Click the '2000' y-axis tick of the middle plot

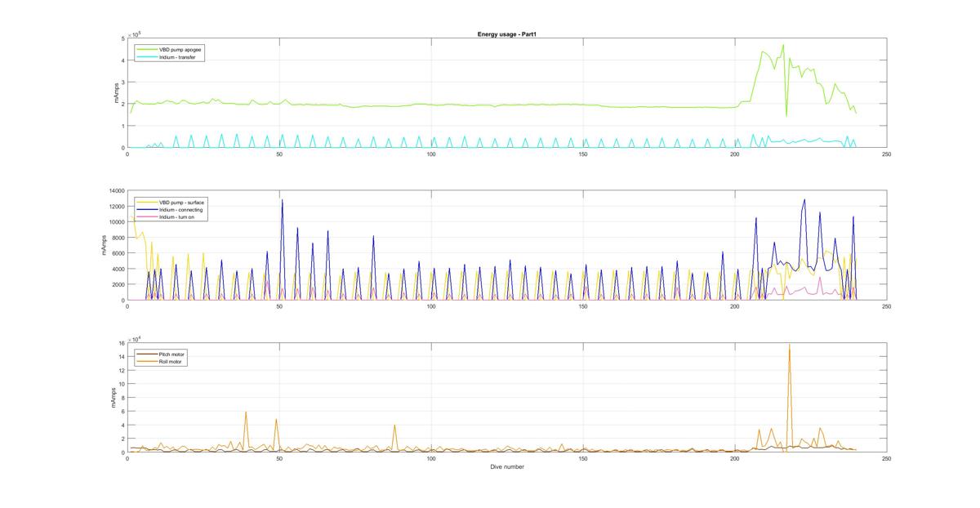click(118, 284)
